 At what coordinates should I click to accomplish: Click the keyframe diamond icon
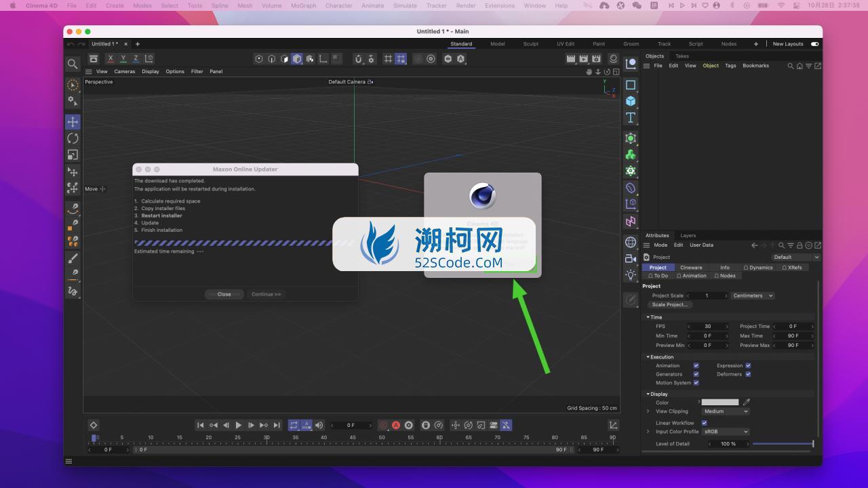(x=94, y=425)
